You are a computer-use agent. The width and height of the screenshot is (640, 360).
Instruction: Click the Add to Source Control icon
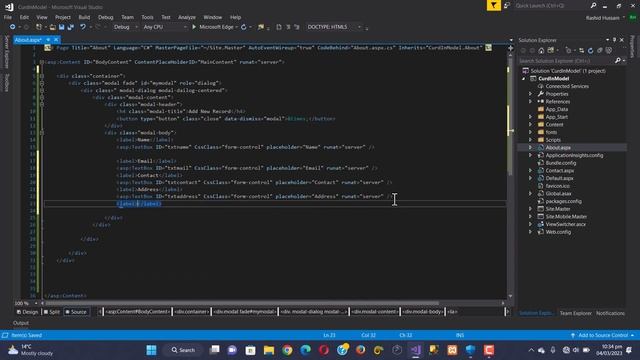tap(573, 335)
